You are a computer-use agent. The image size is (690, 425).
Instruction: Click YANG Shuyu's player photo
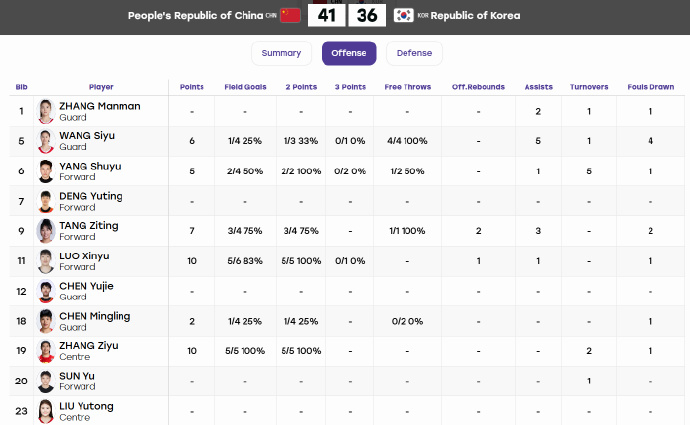coord(46,171)
